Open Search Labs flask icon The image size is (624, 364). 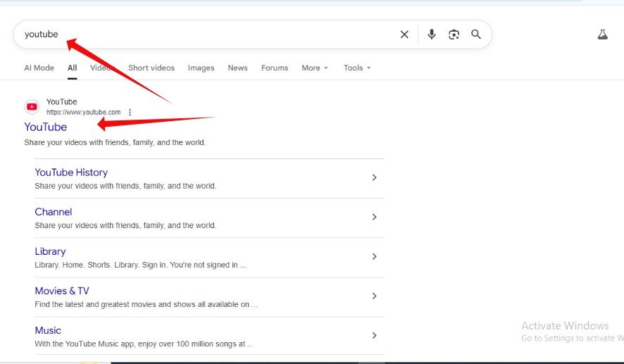602,34
